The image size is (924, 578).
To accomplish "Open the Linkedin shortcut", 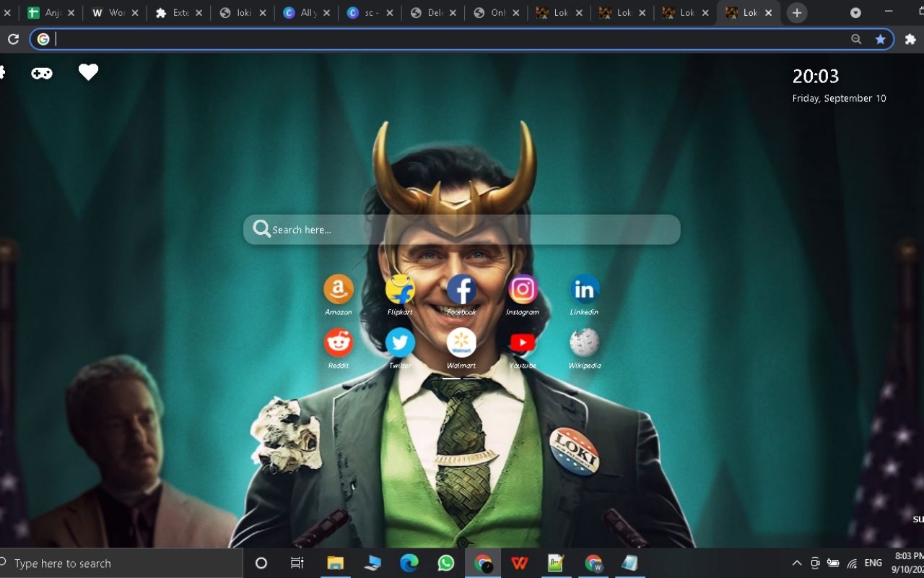I will pos(584,289).
